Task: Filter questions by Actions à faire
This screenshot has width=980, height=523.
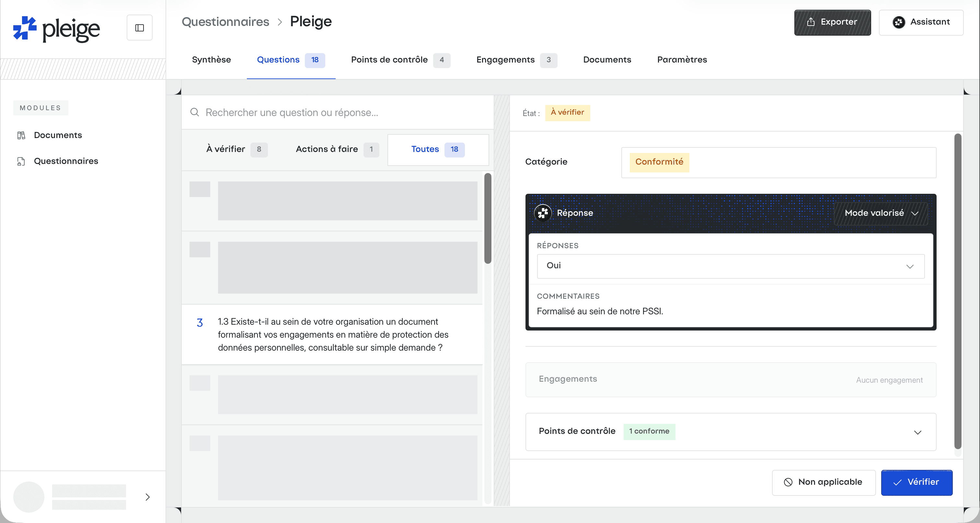Action: (x=337, y=149)
